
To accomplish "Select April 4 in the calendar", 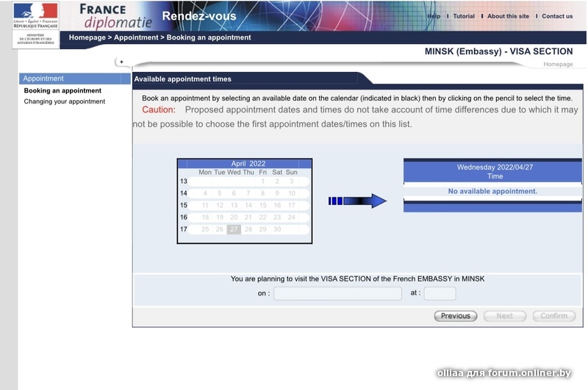I will coord(205,193).
